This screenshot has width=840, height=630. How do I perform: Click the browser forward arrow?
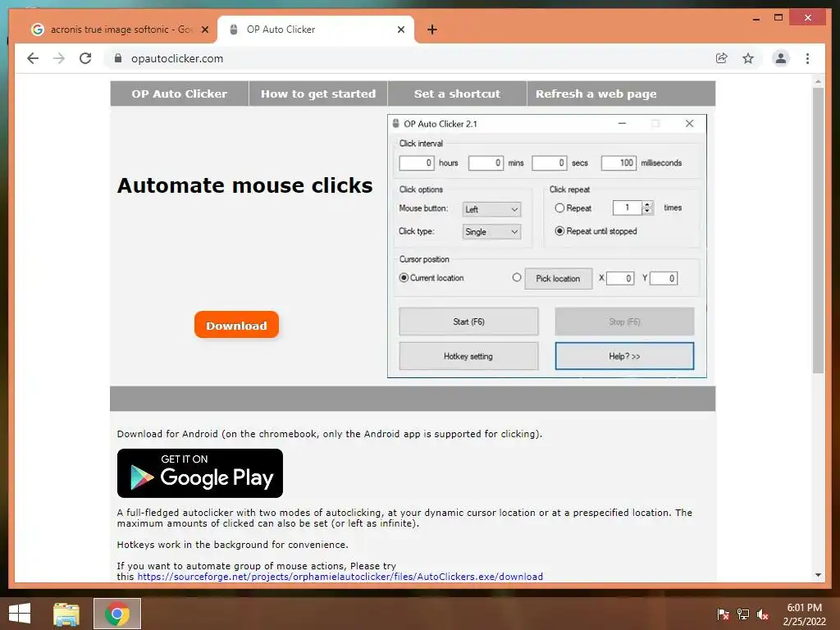[59, 58]
